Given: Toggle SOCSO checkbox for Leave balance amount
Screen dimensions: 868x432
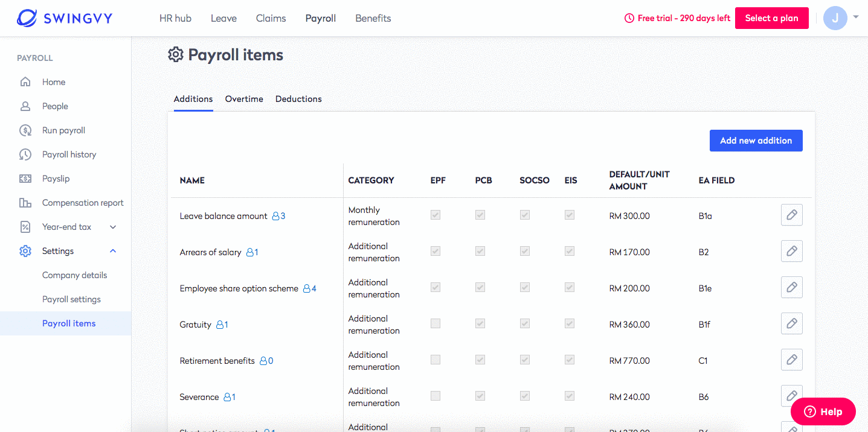Looking at the screenshot, I should click(525, 215).
